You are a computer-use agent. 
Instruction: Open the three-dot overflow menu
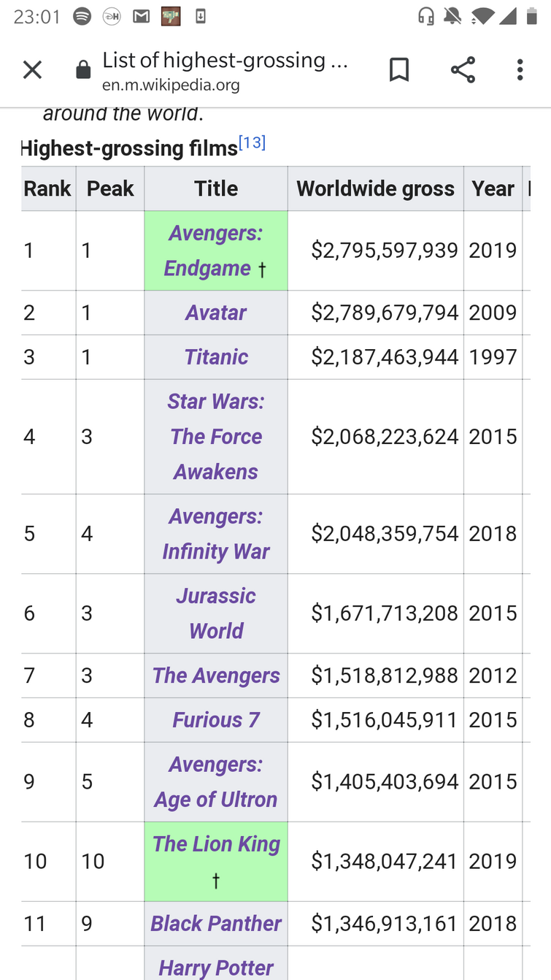(x=520, y=70)
